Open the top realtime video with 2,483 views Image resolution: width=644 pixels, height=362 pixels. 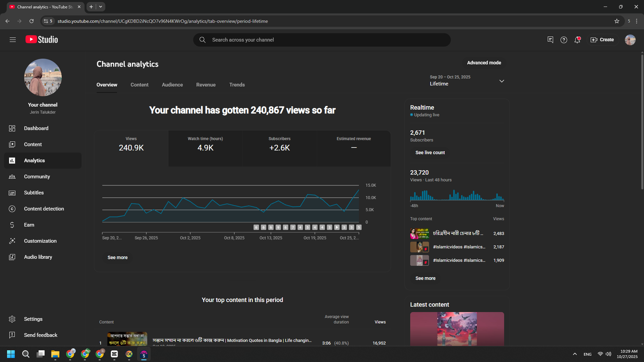pyautogui.click(x=457, y=233)
